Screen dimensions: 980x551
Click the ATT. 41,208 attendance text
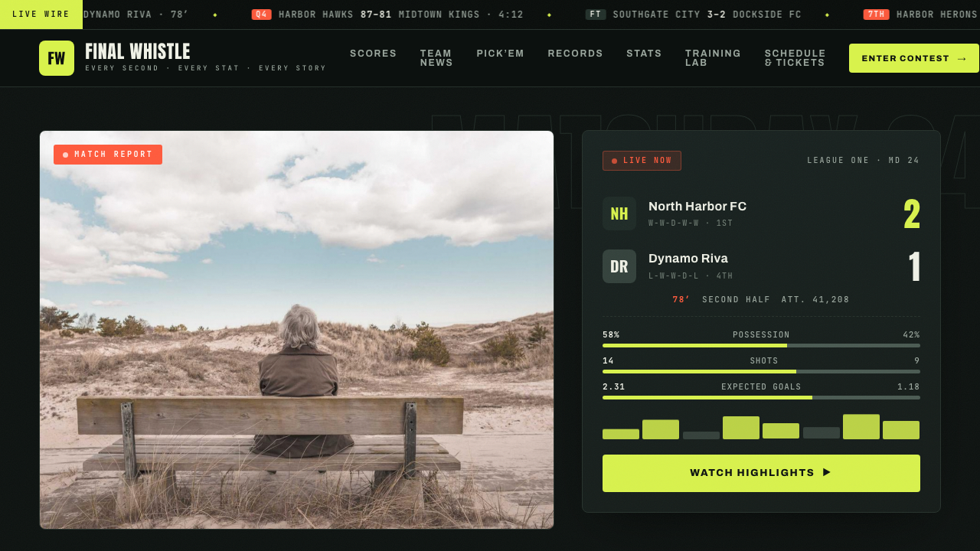(x=815, y=300)
